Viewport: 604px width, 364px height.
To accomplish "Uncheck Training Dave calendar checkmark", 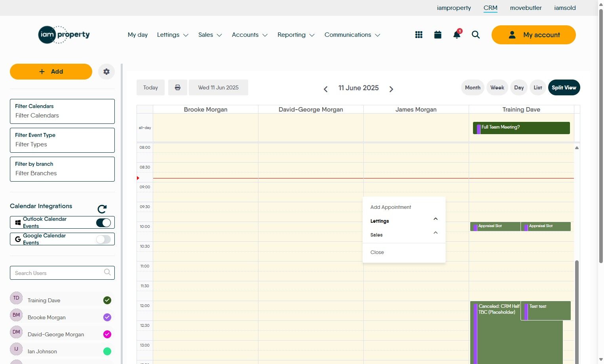I will coord(107,300).
